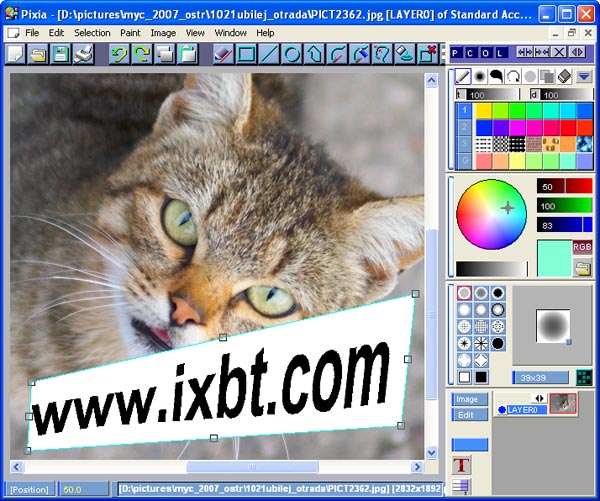The height and width of the screenshot is (501, 600).
Task: Redo the last undone action
Action: (x=142, y=54)
